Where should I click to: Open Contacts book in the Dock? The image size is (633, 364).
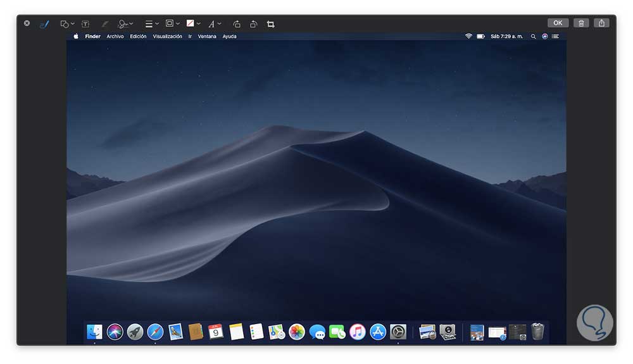tap(196, 332)
